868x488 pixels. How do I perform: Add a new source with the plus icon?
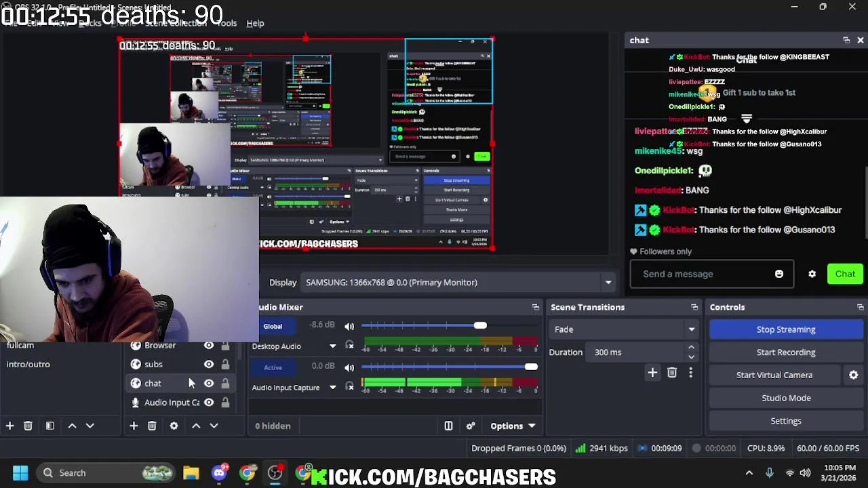pyautogui.click(x=134, y=426)
